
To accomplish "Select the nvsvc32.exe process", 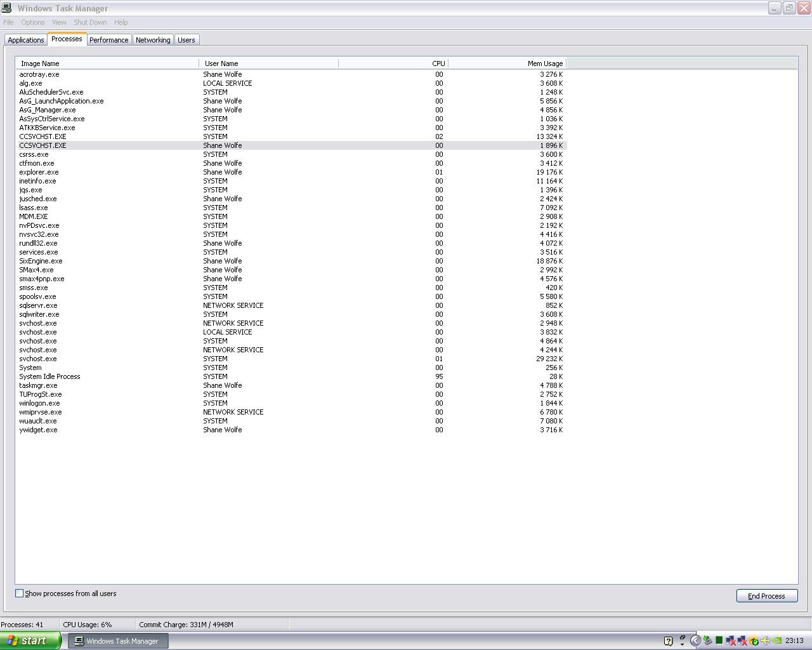I will point(291,234).
